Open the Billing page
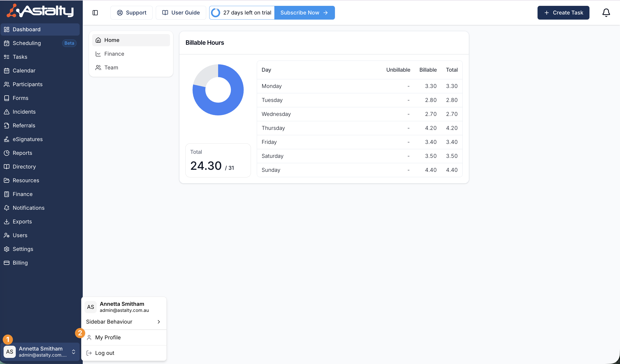This screenshot has height=364, width=620. 20,263
